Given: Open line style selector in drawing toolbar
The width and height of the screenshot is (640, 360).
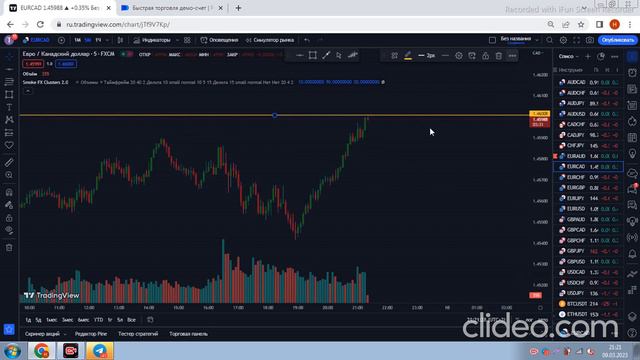Looking at the screenshot, I should tap(445, 56).
